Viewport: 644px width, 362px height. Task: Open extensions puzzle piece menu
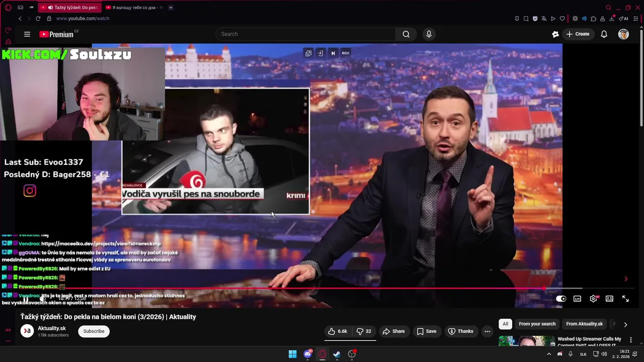(593, 19)
